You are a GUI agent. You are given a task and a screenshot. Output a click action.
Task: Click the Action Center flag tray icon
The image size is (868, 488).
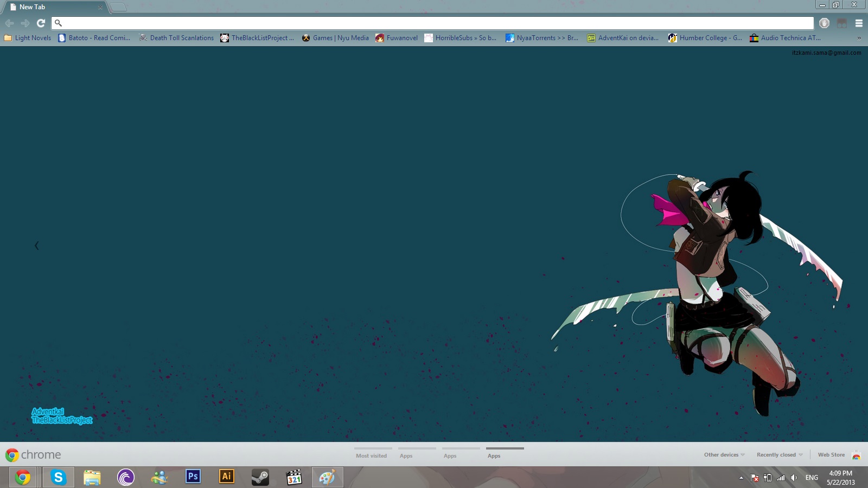pos(754,478)
